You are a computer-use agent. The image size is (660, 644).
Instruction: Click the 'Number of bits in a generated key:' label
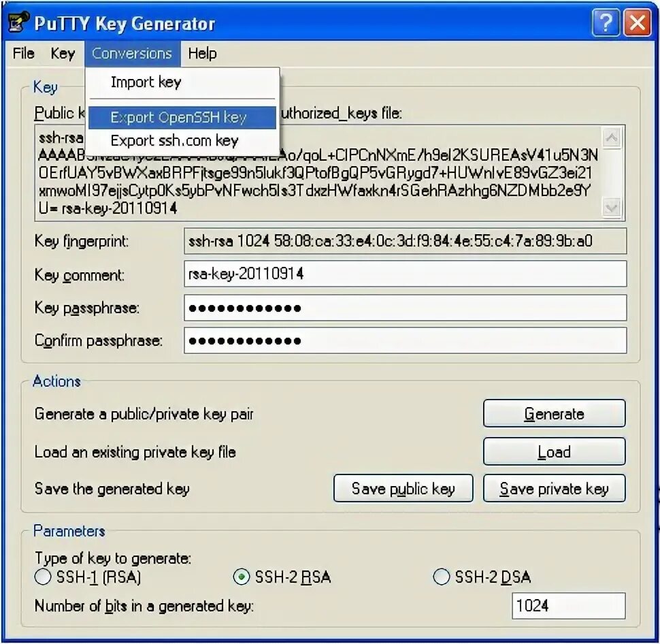tap(144, 606)
